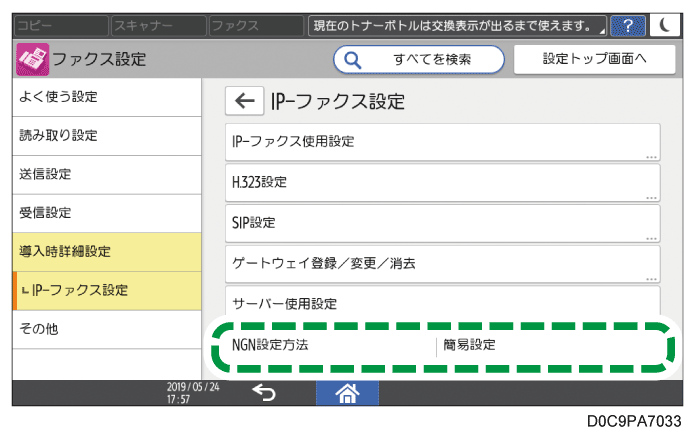Go to 設定トップ画面へ

pyautogui.click(x=594, y=59)
